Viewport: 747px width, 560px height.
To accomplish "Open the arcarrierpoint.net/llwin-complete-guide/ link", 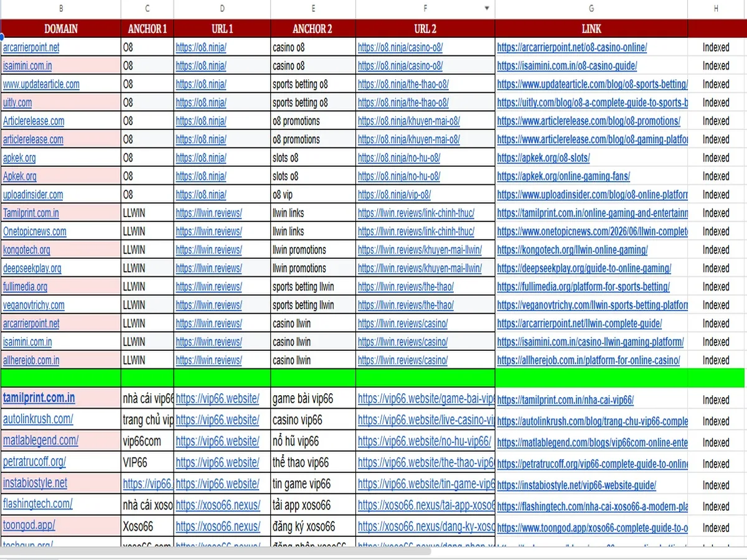I will [x=580, y=324].
